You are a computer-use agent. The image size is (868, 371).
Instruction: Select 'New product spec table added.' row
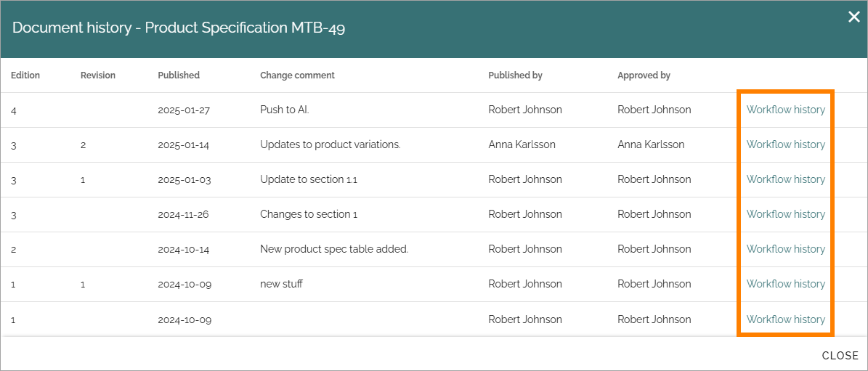coord(434,249)
